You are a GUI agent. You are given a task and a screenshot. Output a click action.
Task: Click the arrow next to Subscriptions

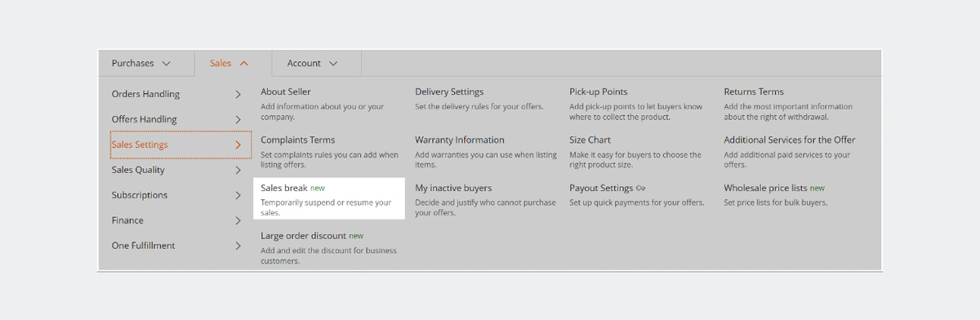[238, 196]
